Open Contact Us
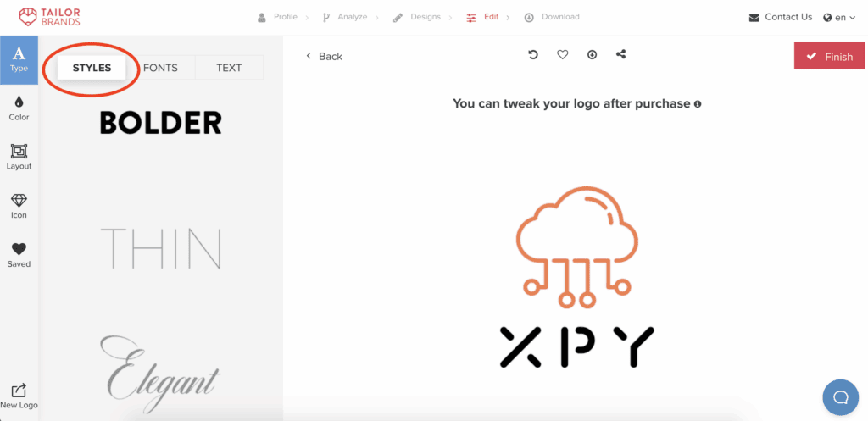The height and width of the screenshot is (421, 868). point(781,17)
